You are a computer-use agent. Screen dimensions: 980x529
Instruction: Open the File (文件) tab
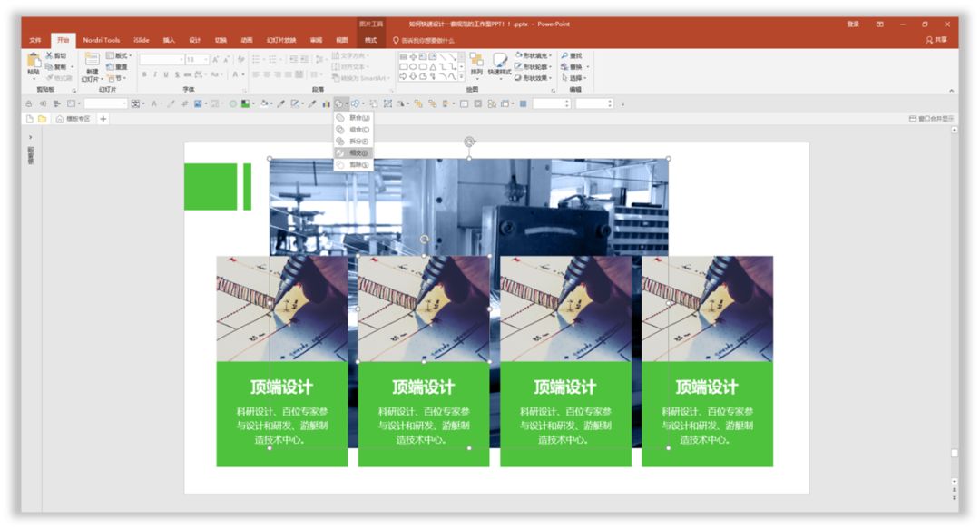35,40
